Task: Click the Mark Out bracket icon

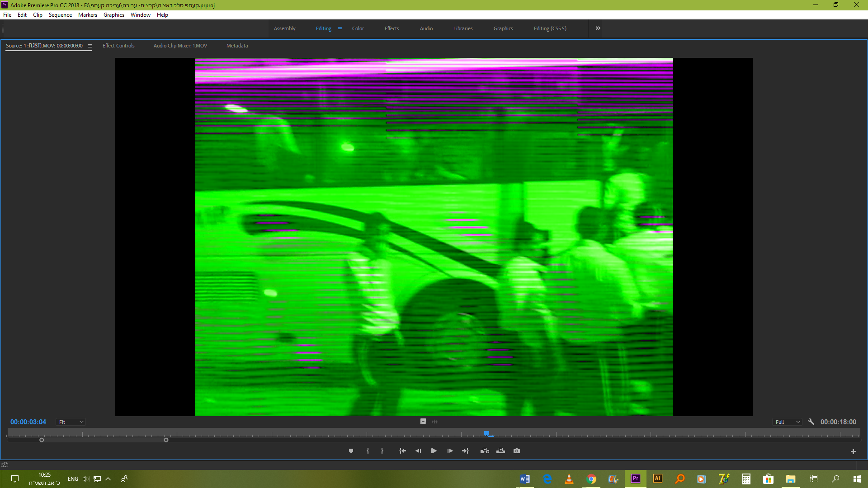Action: 382,451
